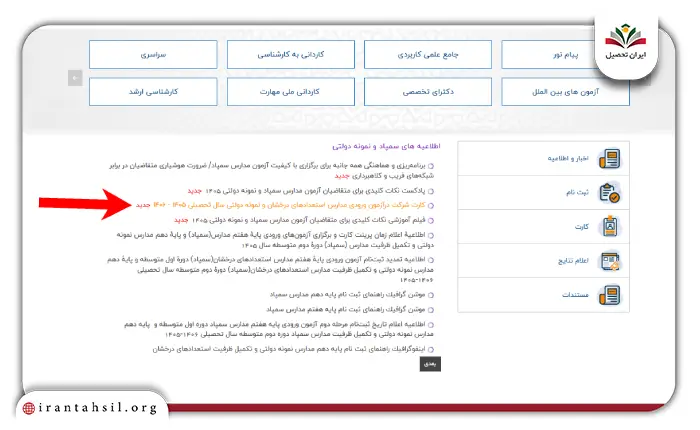Select the دکترای تخصصی button

(428, 92)
